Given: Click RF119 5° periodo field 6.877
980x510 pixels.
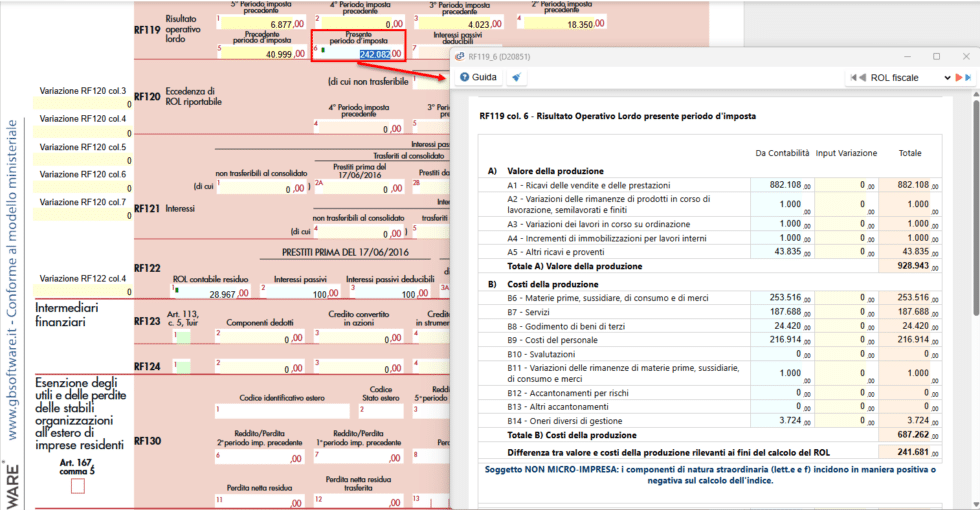Looking at the screenshot, I should coord(261,24).
